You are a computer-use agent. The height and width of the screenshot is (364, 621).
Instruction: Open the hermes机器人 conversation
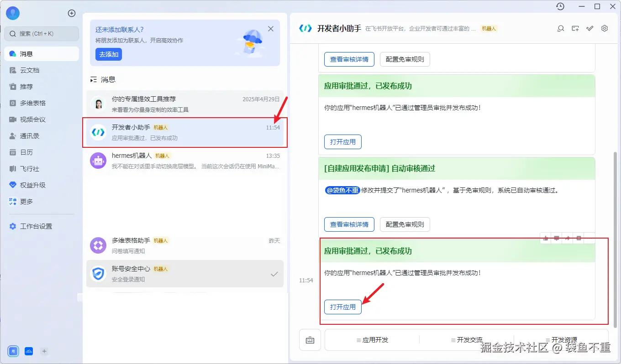(x=185, y=161)
